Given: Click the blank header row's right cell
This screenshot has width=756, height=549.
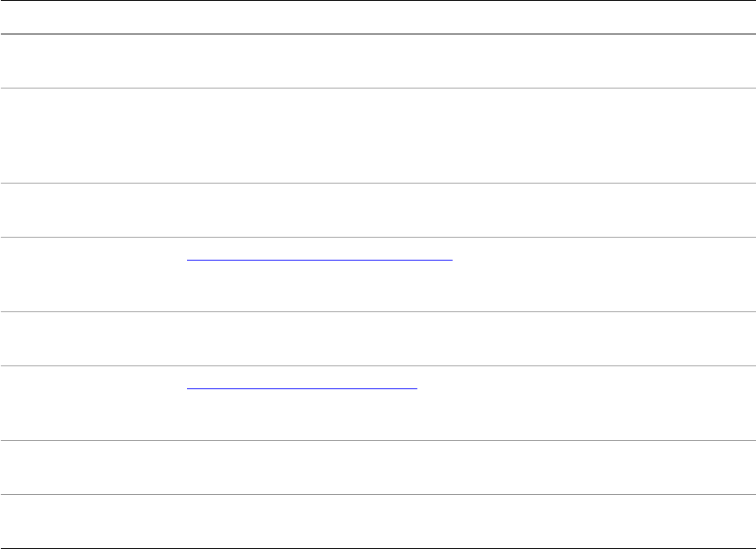Looking at the screenshot, I should coord(468,17).
